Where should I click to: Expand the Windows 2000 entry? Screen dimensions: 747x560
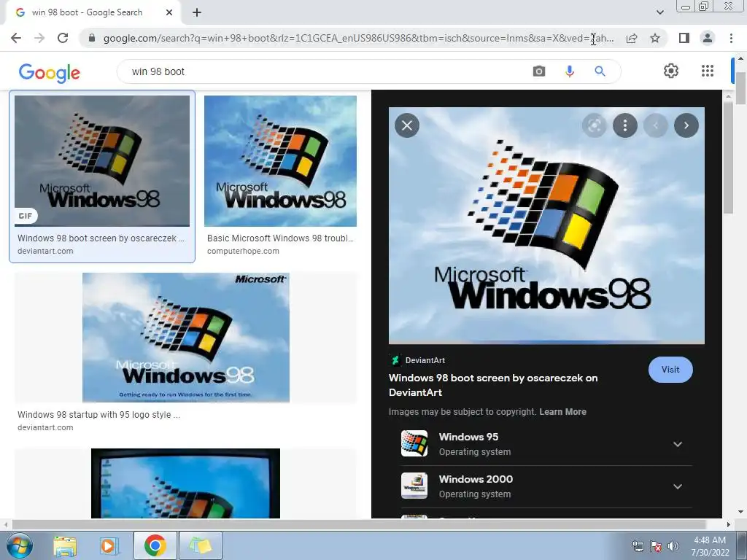678,486
